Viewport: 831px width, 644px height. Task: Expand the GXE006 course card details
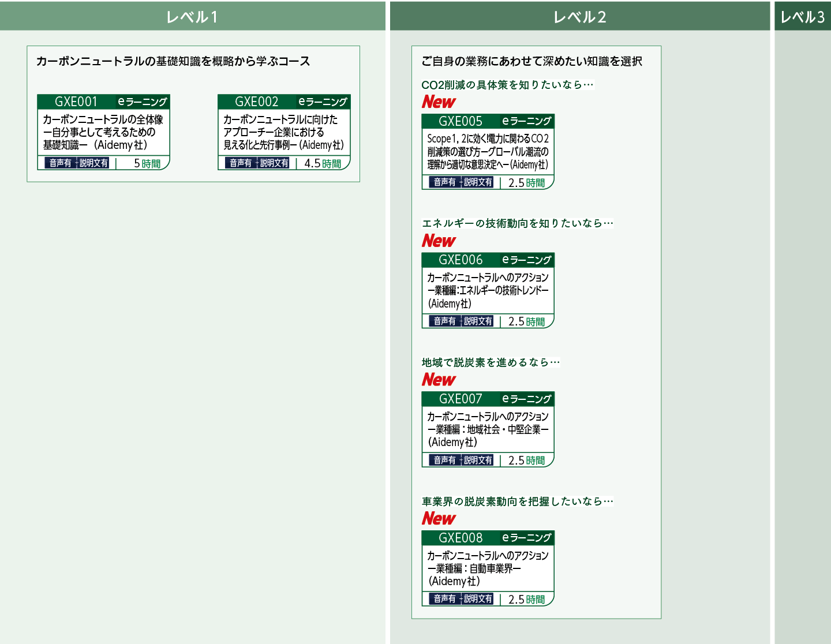tap(488, 289)
